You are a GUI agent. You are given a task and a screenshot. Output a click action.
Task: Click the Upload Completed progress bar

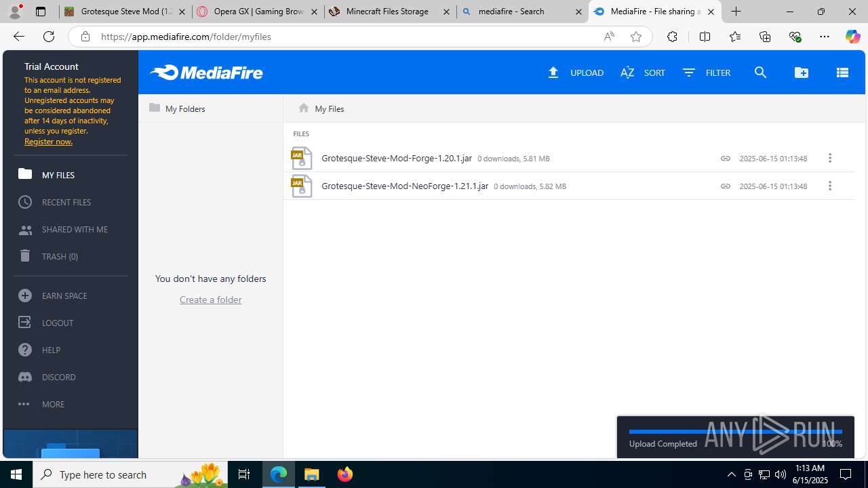[735, 431]
